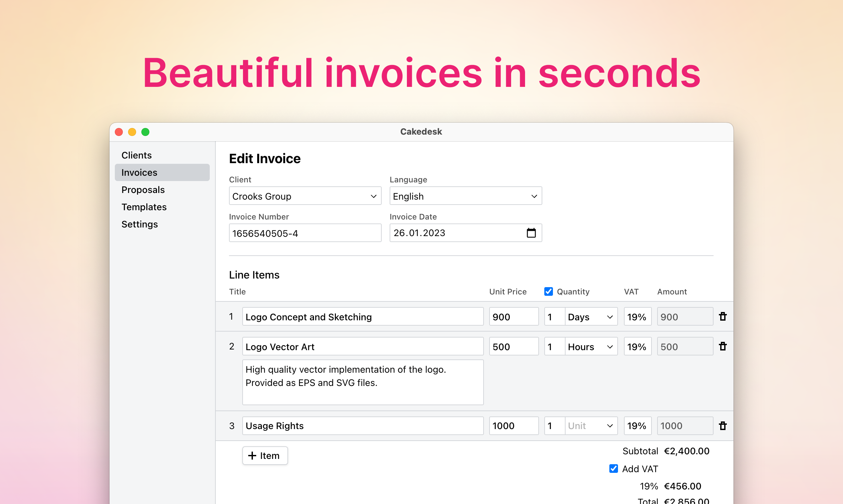Go to Clients in the sidebar
This screenshot has height=504, width=843.
point(162,155)
